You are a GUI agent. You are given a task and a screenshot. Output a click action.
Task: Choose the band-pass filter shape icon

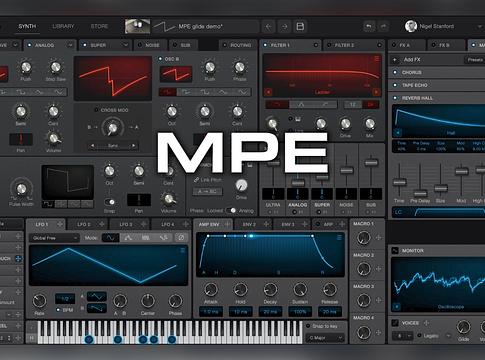pyautogui.click(x=301, y=105)
